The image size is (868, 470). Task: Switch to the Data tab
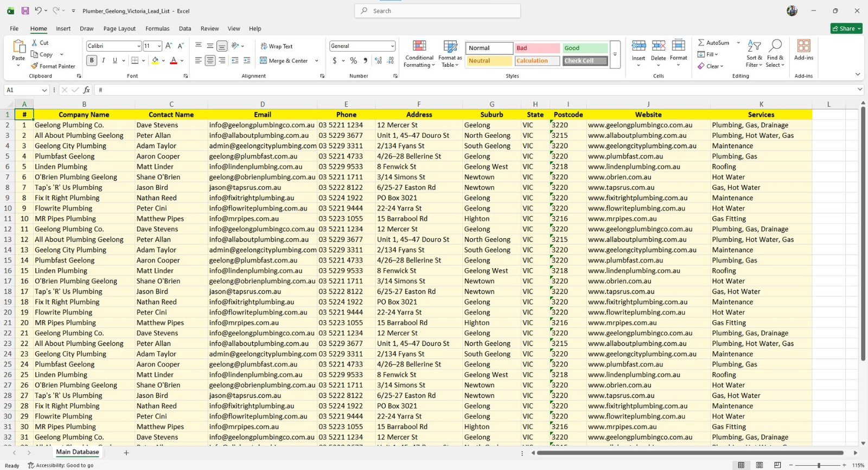[x=185, y=28]
